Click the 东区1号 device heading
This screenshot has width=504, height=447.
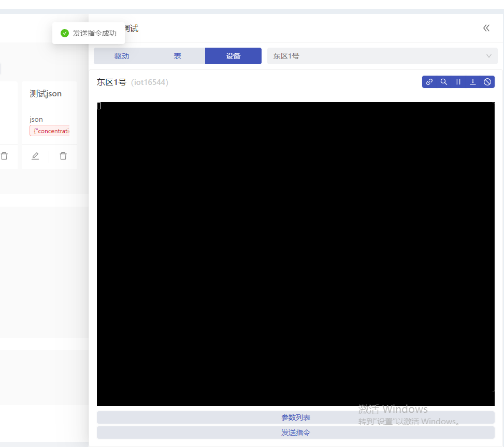point(111,82)
